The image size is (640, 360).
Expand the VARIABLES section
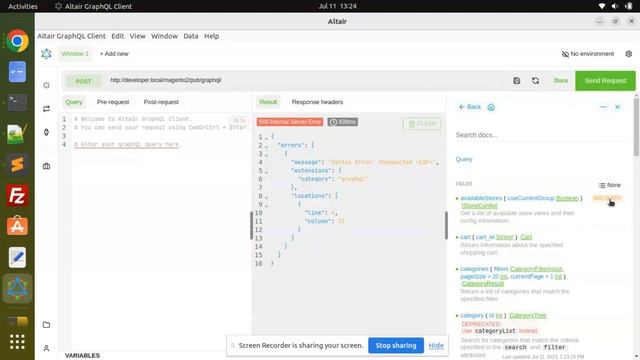pyautogui.click(x=82, y=356)
